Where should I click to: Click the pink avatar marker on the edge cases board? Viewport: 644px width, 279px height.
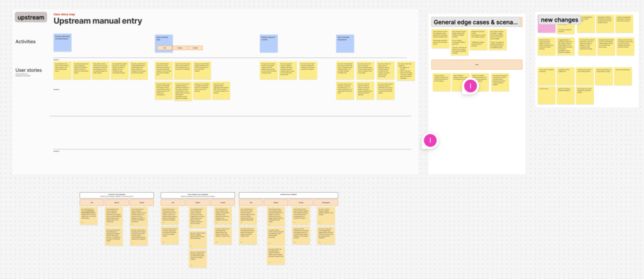[470, 86]
